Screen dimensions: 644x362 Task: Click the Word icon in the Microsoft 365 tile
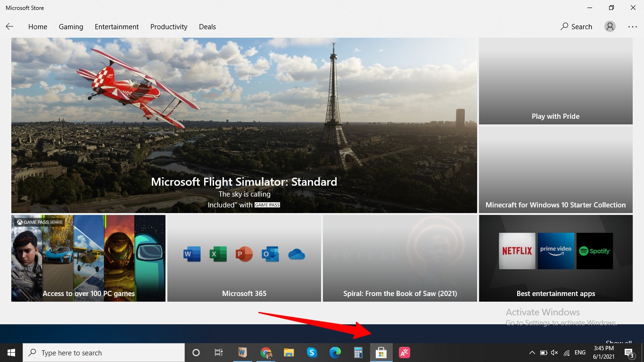tap(192, 255)
